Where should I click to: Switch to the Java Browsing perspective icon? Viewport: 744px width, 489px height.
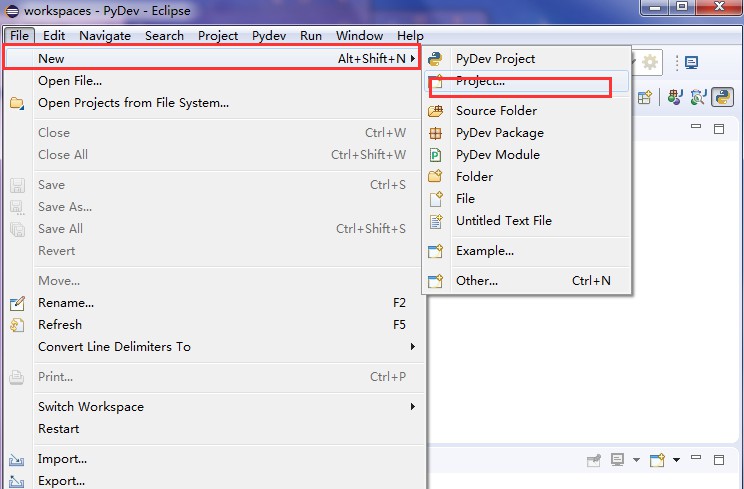pyautogui.click(x=675, y=97)
